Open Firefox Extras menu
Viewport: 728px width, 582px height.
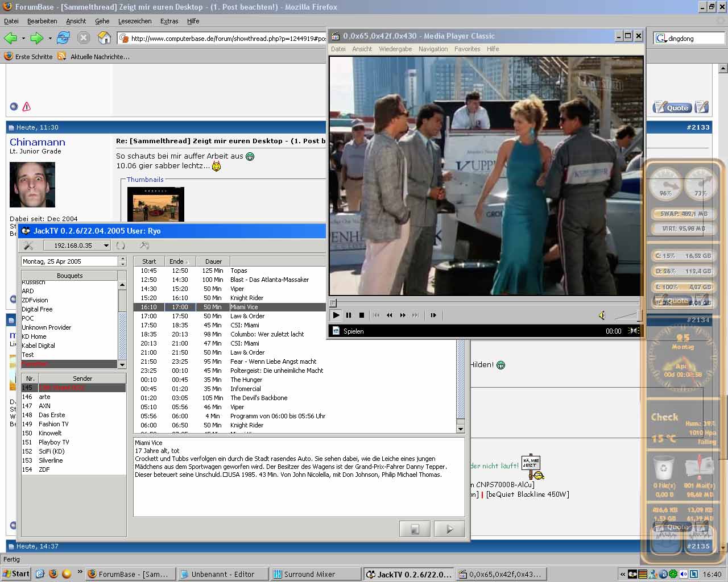click(169, 21)
